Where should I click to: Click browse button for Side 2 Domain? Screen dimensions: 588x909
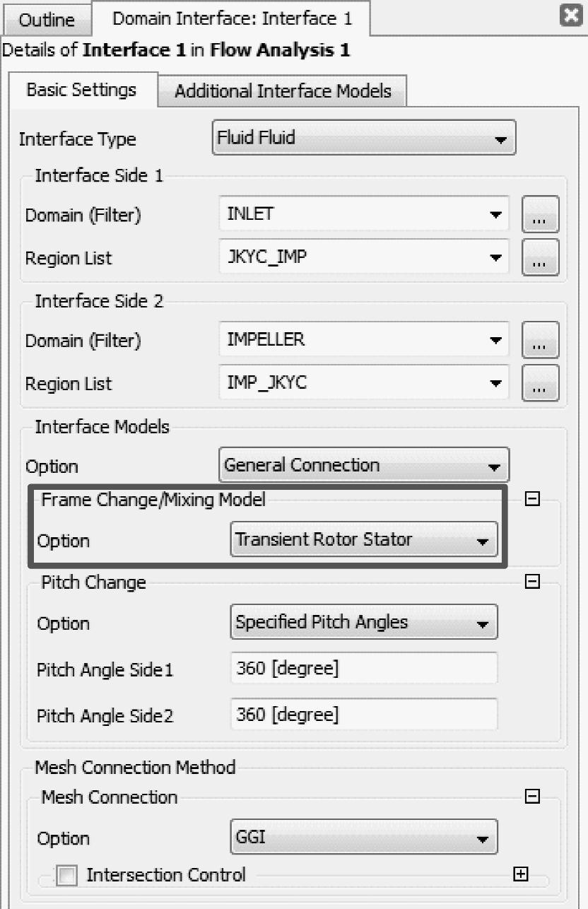coord(540,341)
